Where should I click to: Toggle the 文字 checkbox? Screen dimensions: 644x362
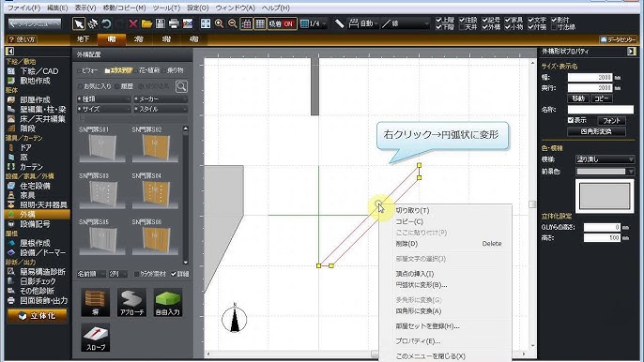(530, 20)
